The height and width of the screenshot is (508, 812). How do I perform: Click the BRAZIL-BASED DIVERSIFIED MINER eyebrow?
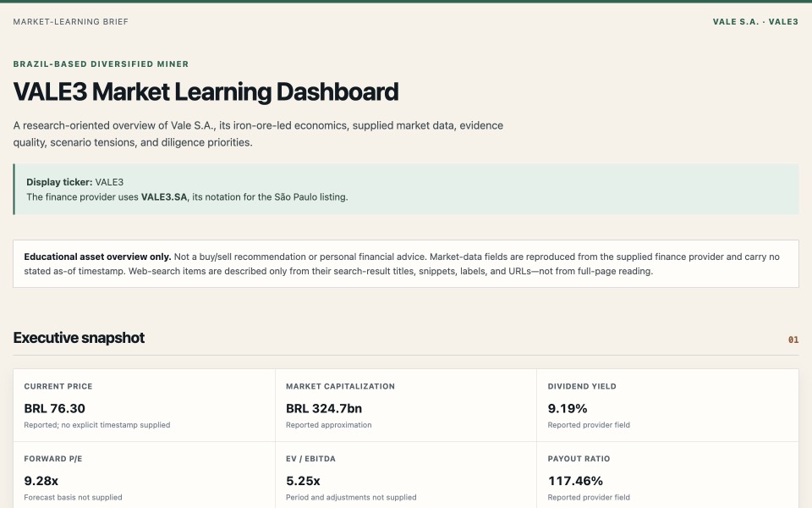click(x=101, y=64)
